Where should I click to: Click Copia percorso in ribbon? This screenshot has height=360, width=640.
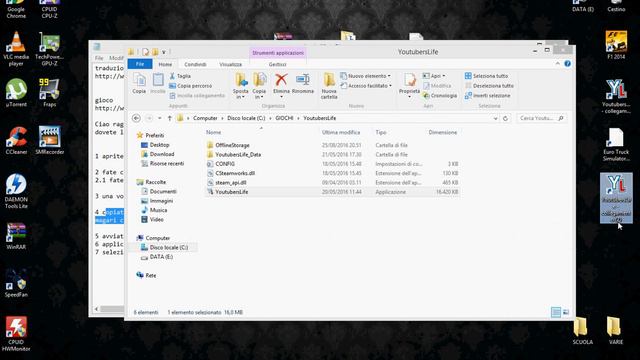pyautogui.click(x=190, y=86)
